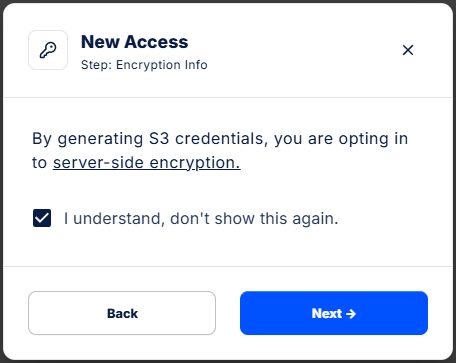
Task: Proceed with the blue Next button
Action: coord(334,313)
